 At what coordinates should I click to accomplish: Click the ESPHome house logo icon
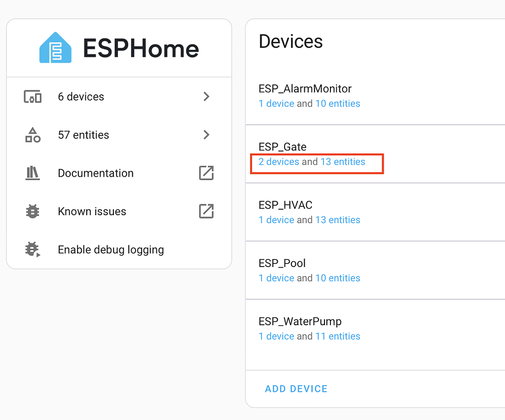[56, 47]
